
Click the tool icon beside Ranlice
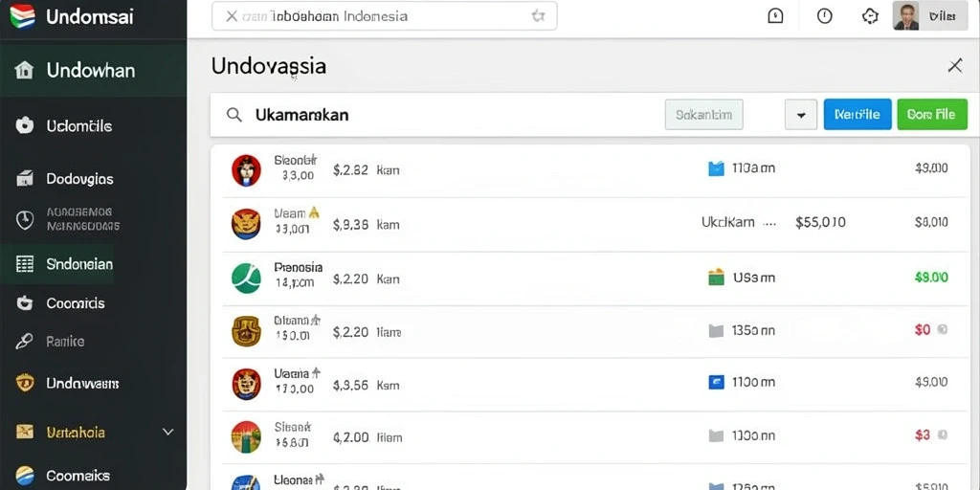click(x=24, y=342)
